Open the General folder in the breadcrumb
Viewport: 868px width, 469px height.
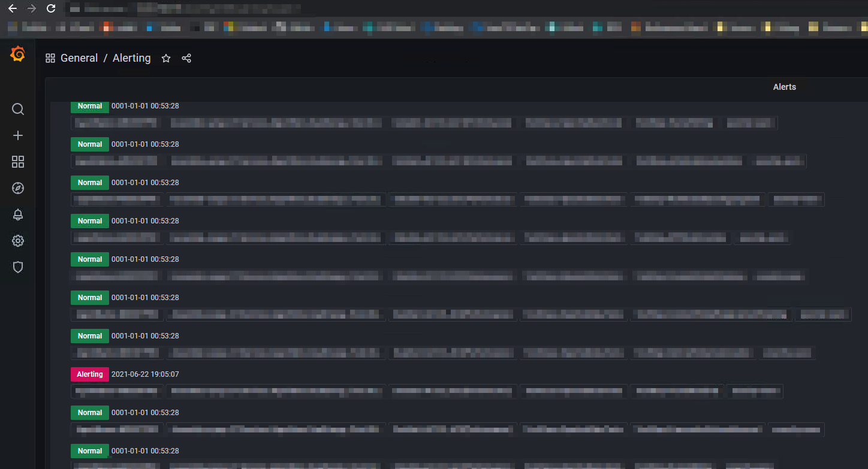tap(79, 58)
